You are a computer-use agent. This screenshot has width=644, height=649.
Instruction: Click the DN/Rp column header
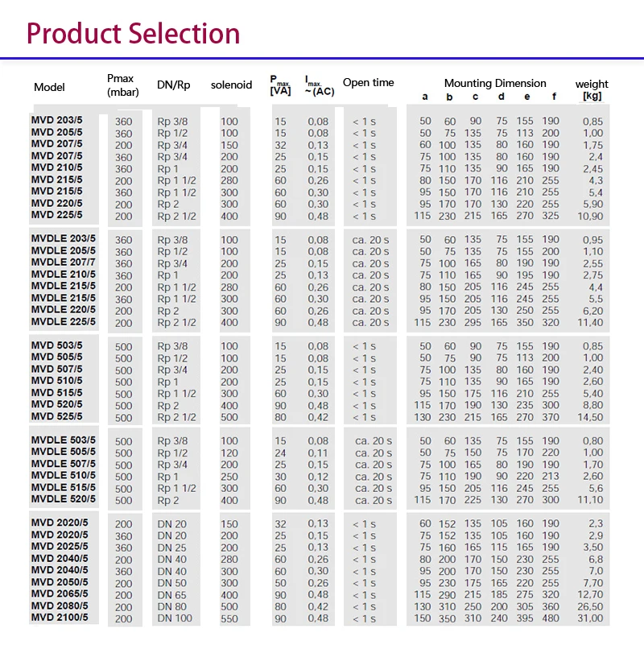pos(174,85)
